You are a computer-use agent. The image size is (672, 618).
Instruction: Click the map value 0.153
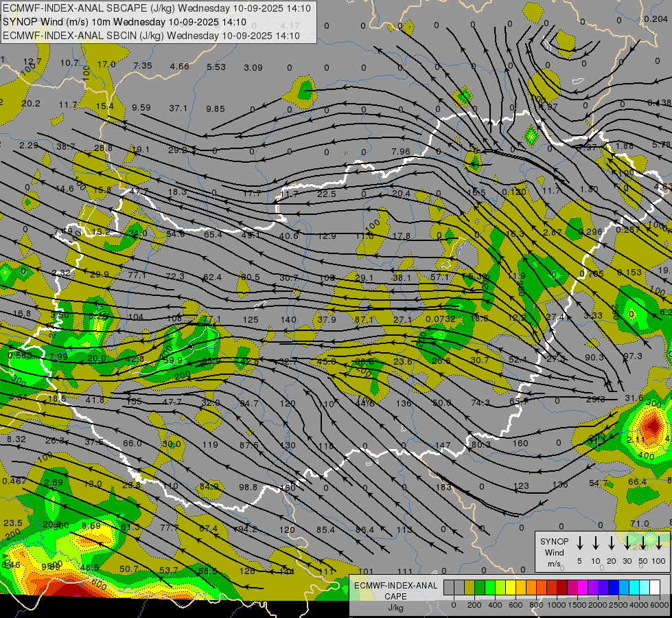click(x=629, y=272)
